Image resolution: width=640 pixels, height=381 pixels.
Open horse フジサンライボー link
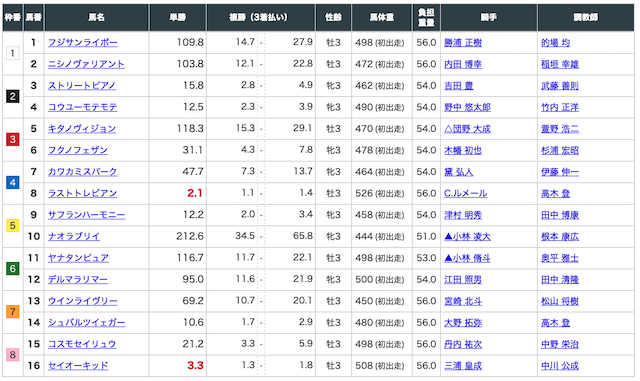pos(82,42)
